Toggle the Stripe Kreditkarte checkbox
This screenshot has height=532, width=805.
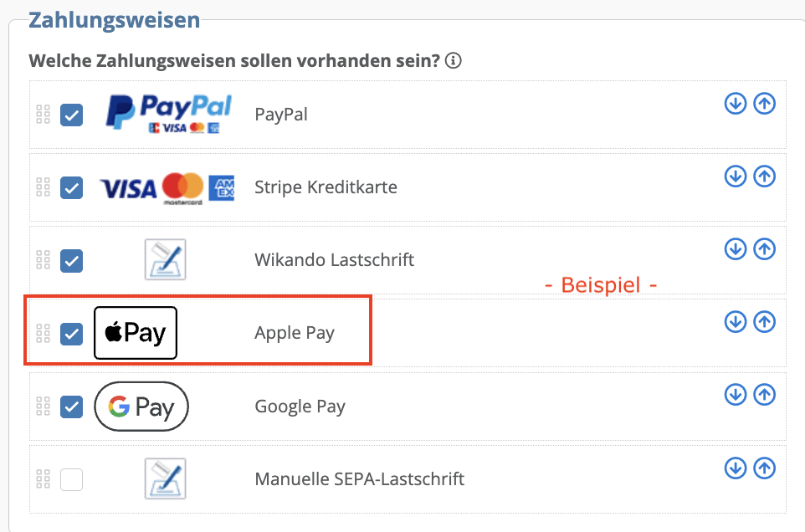72,187
